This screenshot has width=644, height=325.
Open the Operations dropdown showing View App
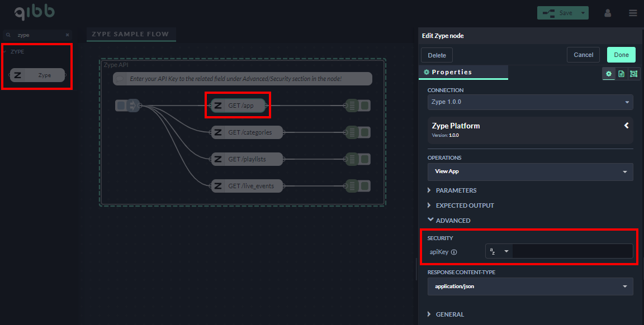tap(530, 171)
